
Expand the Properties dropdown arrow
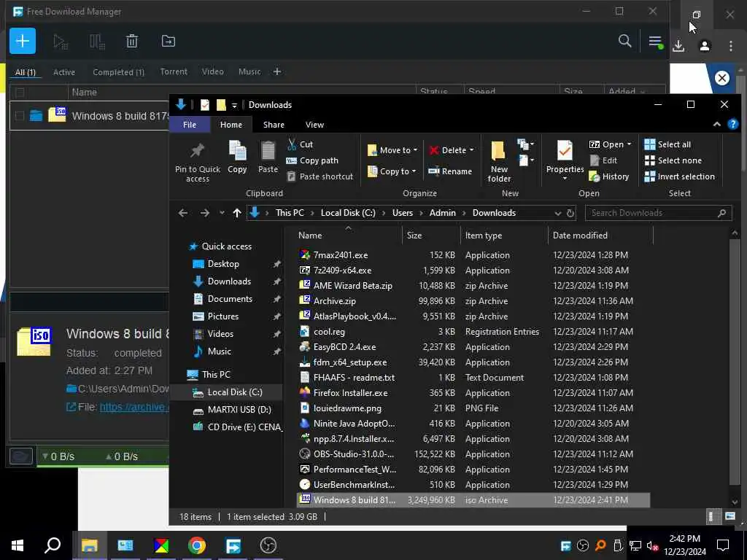coord(565,179)
